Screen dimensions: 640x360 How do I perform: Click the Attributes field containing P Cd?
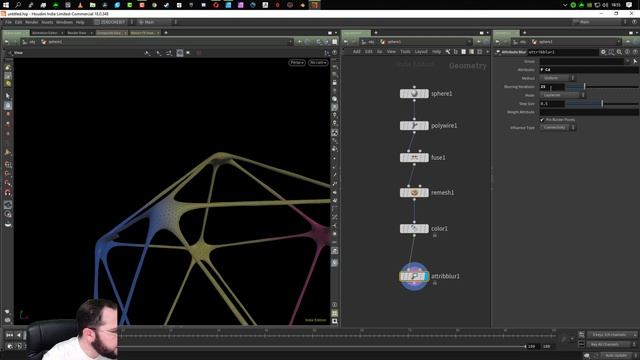589,70
